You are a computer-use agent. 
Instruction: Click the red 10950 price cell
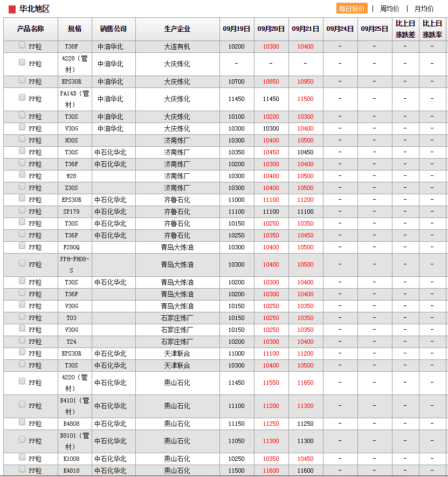coord(306,81)
